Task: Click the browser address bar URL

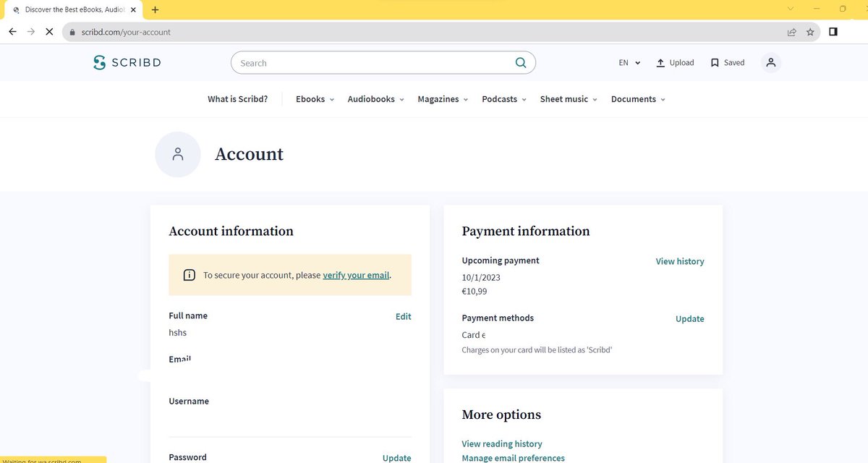Action: pyautogui.click(x=124, y=32)
